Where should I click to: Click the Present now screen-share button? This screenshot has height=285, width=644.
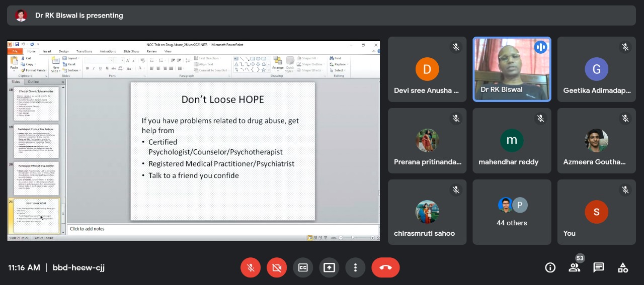329,267
